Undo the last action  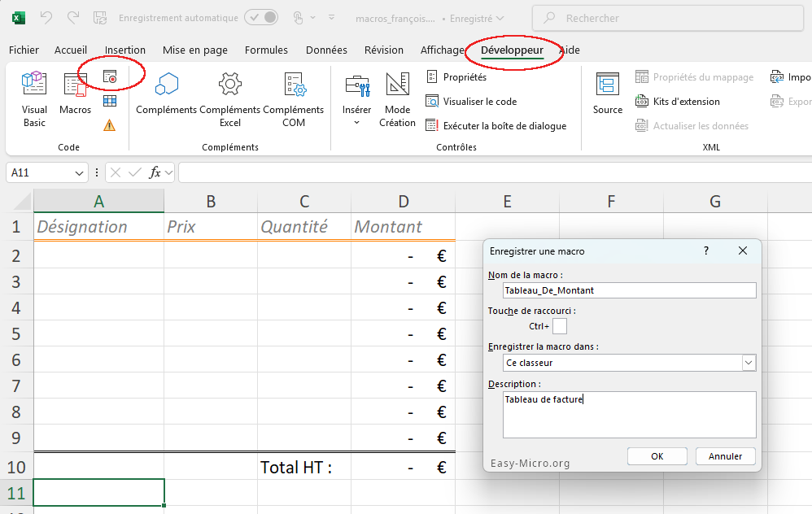46,18
